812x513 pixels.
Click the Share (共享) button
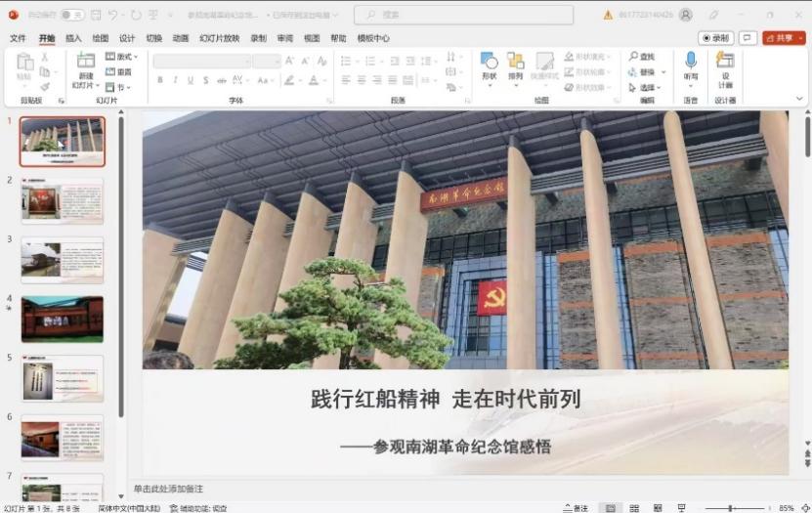pos(784,38)
